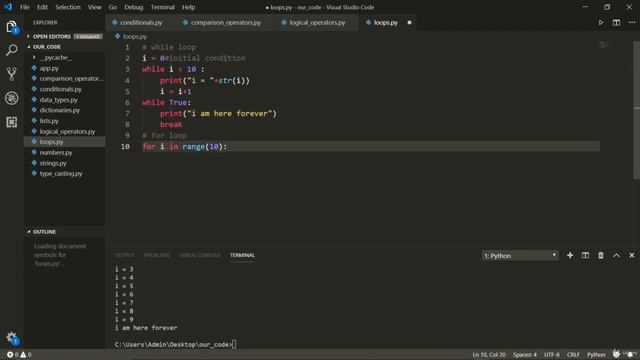
Task: Create a new terminal with plus icon
Action: 570,255
